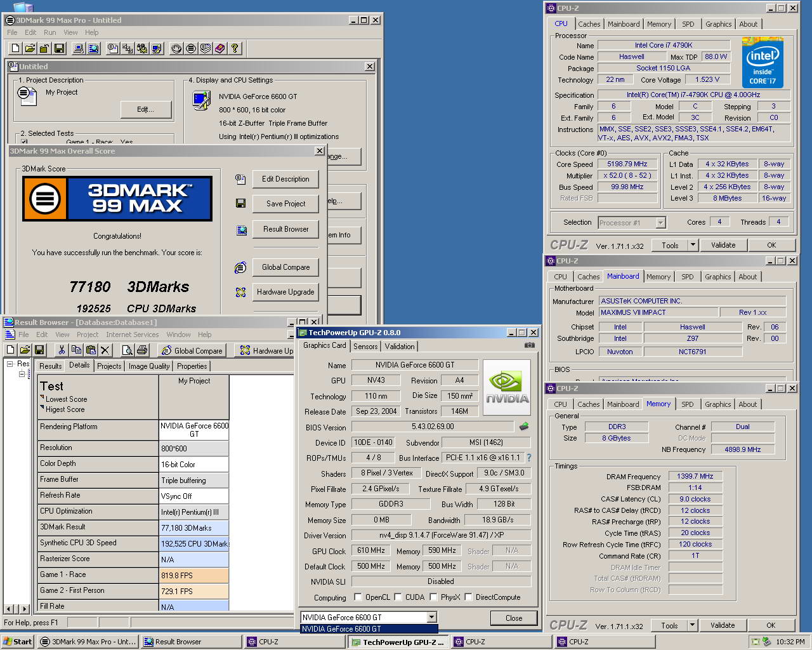The width and height of the screenshot is (812, 650).
Task: Click the Paste clipboard icon in Result Browser
Action: [91, 350]
